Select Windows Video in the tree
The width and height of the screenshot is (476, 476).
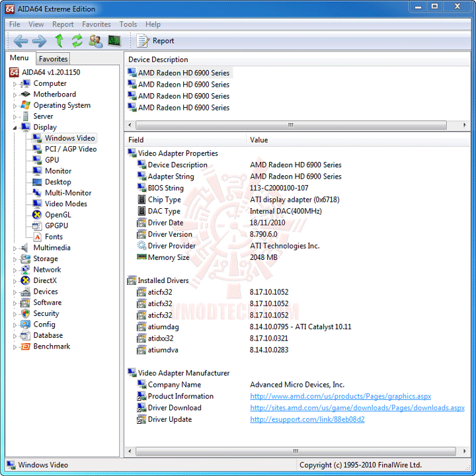tap(64, 138)
